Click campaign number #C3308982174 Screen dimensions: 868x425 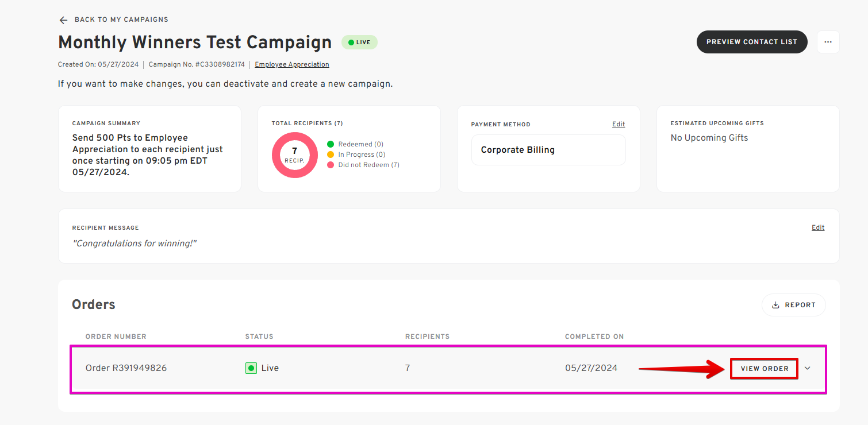pos(197,64)
